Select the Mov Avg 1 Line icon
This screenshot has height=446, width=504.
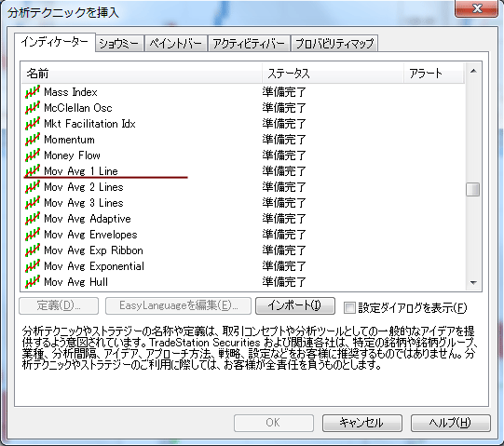(x=33, y=171)
